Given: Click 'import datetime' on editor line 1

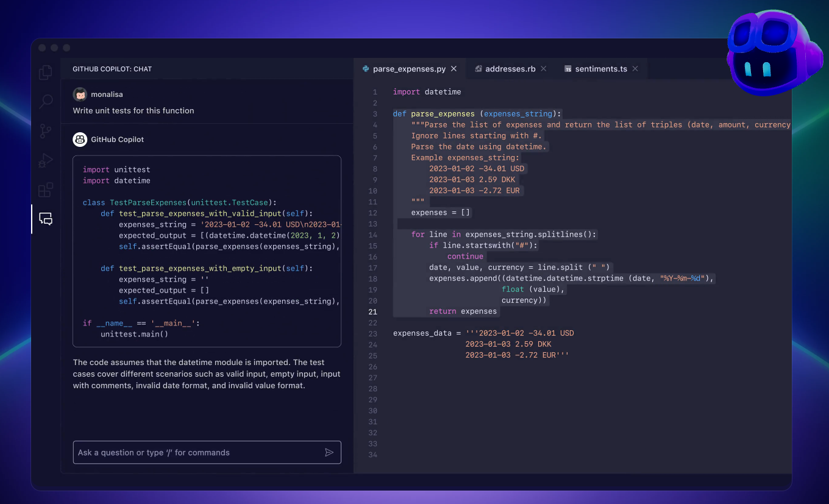Looking at the screenshot, I should (427, 92).
